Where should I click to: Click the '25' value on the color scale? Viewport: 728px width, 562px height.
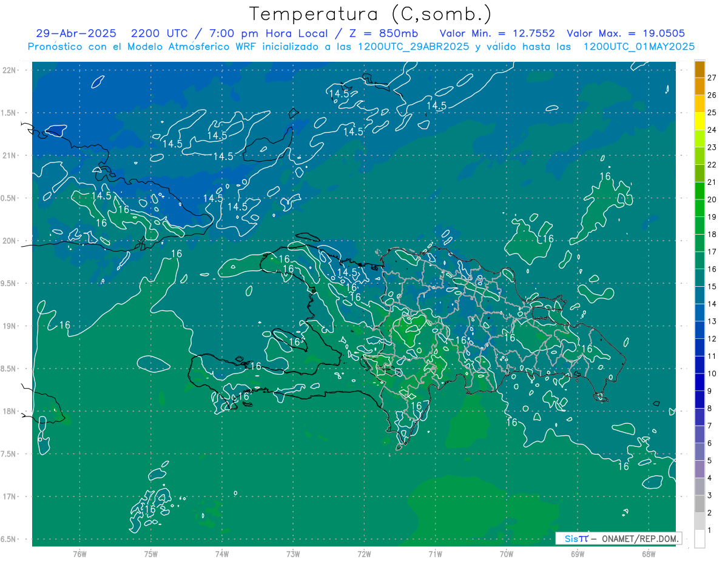(x=712, y=112)
